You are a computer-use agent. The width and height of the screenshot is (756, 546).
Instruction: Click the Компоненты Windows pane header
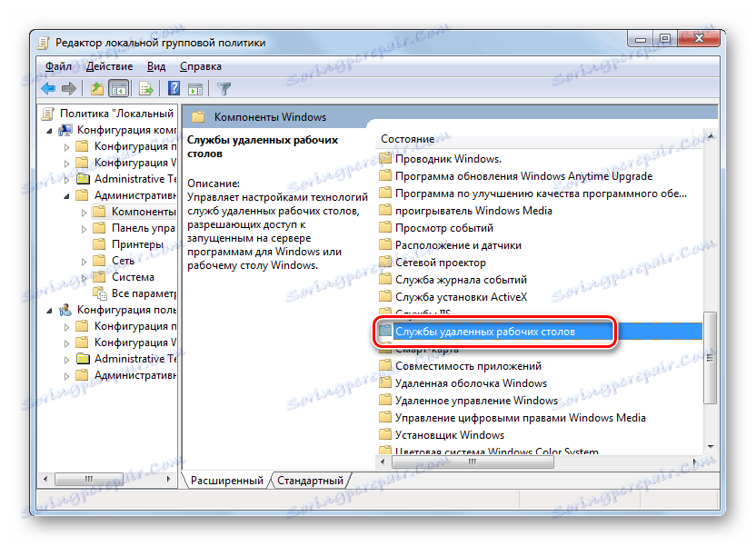tap(270, 117)
